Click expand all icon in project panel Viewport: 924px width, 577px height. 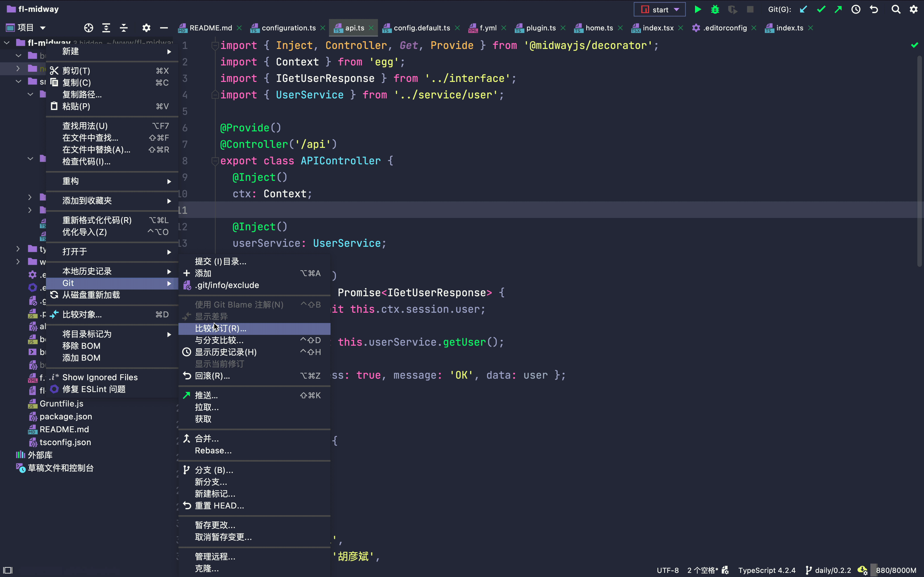106,28
